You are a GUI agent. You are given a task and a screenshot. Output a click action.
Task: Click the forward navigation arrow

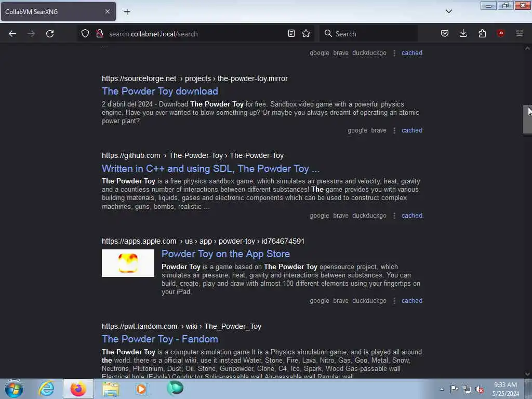(x=31, y=34)
